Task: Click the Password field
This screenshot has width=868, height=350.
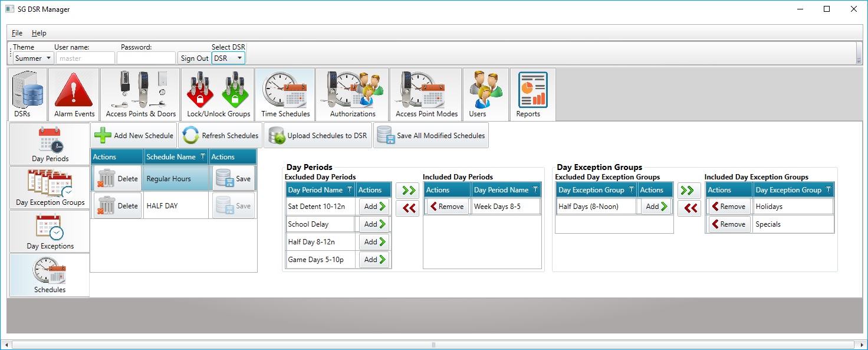Action: tap(146, 58)
